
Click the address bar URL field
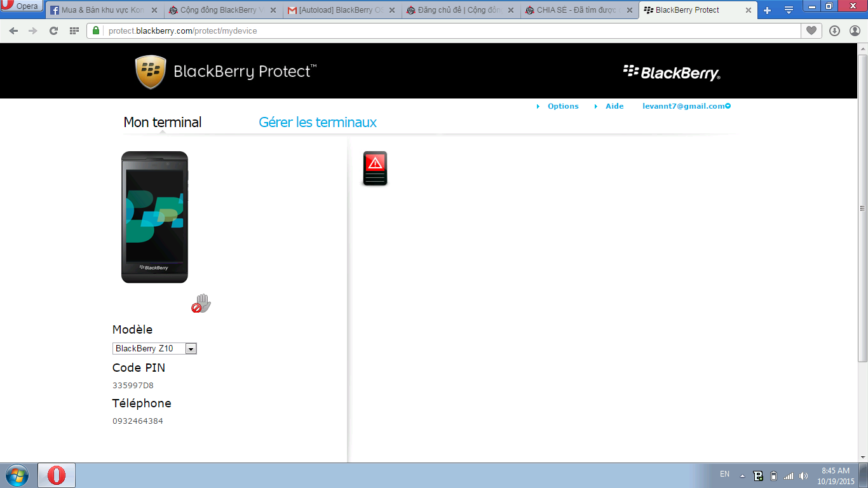pos(445,30)
